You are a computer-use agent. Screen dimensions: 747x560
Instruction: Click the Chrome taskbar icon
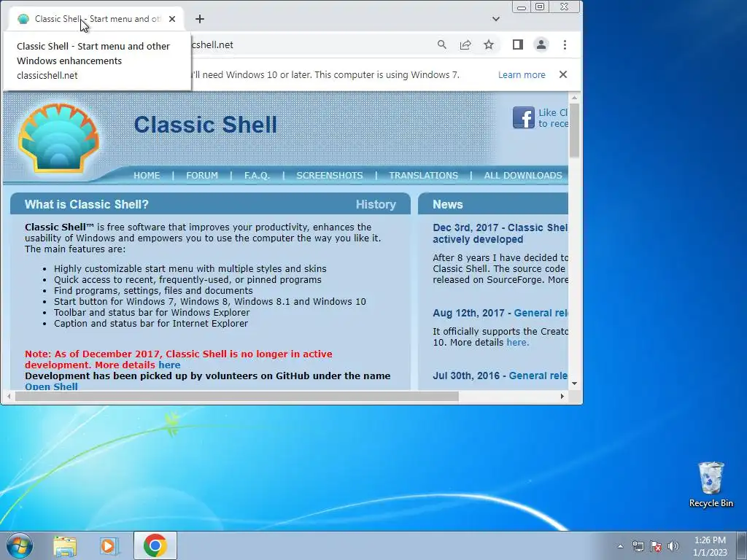click(155, 545)
